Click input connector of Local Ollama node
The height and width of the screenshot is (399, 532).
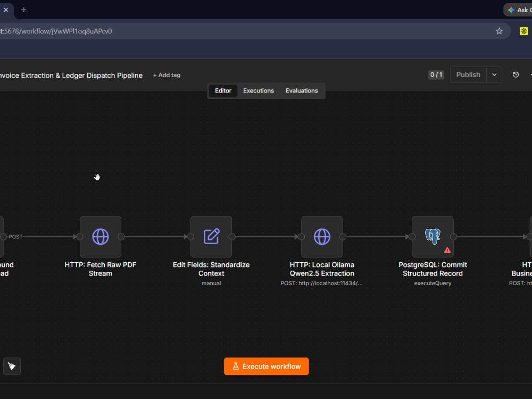tap(301, 237)
